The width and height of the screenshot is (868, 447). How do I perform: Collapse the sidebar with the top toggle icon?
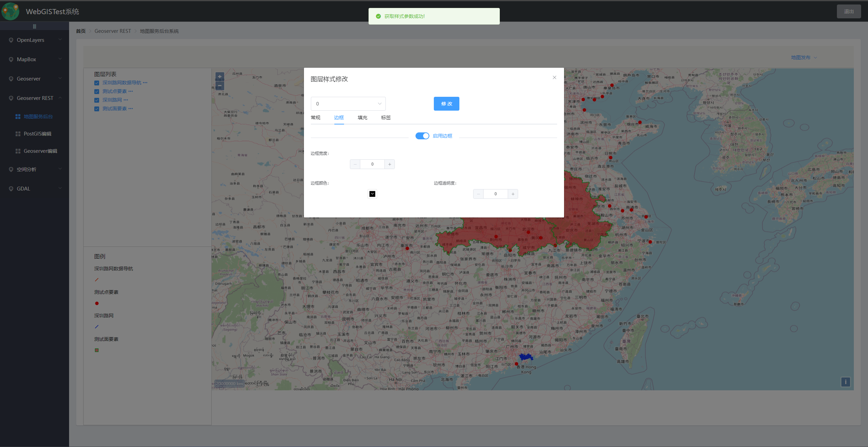35,26
